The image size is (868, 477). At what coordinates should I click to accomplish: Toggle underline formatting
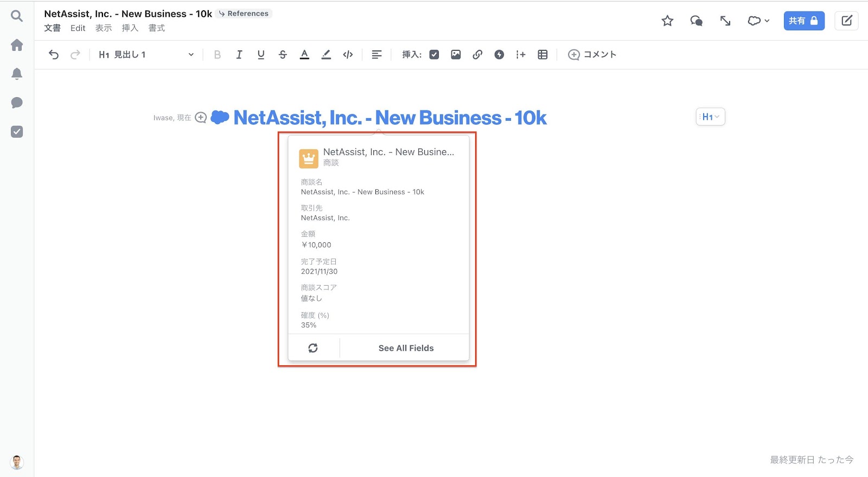261,54
